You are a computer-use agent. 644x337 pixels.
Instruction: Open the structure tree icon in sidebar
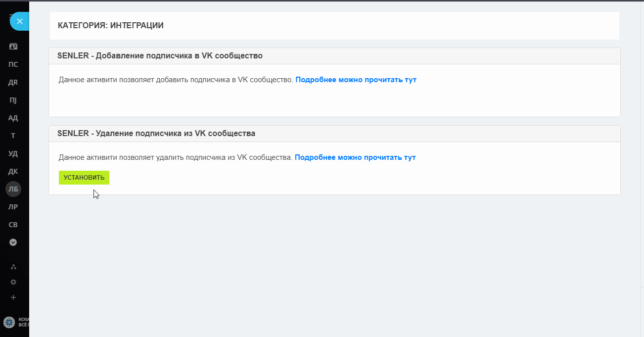click(x=13, y=267)
